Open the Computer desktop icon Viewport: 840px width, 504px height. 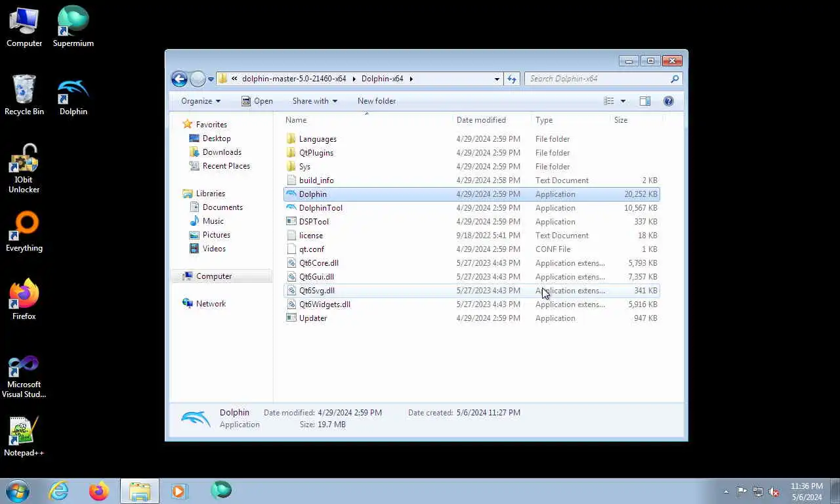tap(24, 27)
